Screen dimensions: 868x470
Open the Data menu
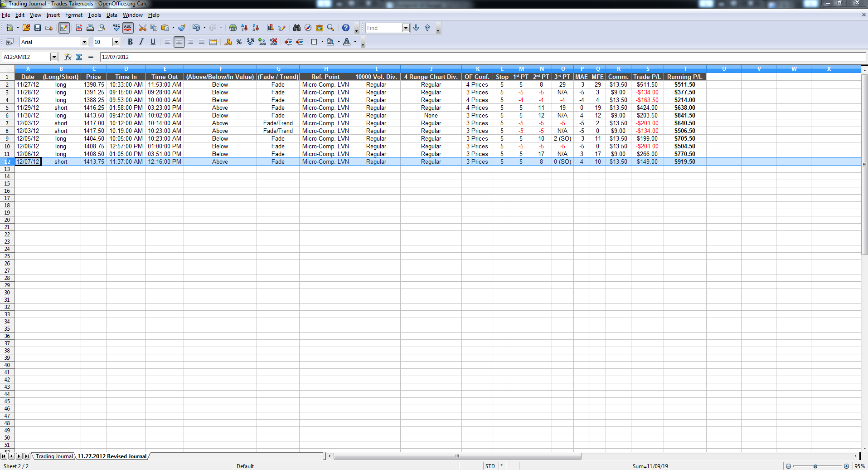112,15
